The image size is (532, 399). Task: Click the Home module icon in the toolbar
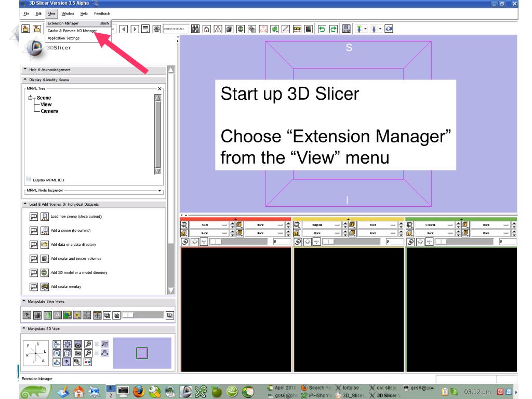click(207, 29)
